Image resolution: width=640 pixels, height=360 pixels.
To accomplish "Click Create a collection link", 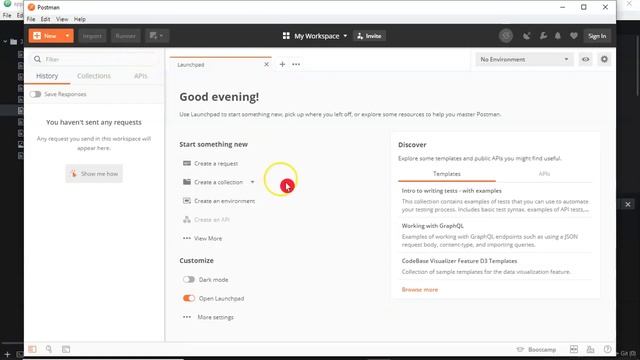I will [218, 182].
